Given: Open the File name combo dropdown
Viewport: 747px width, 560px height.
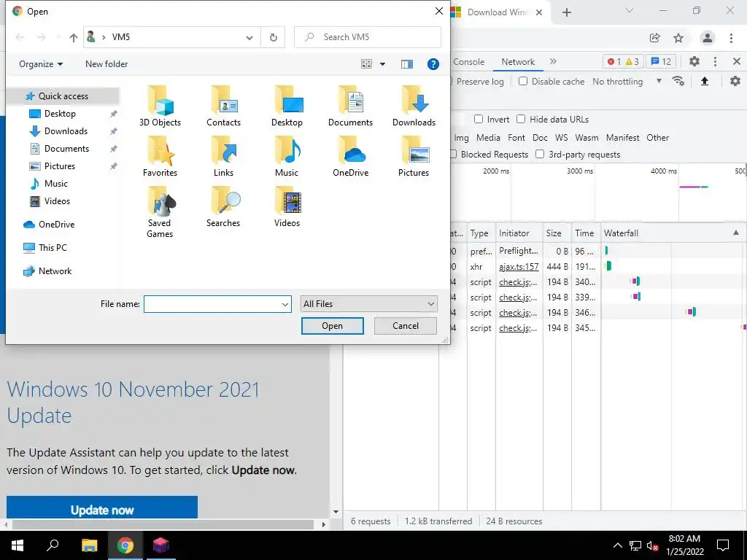Looking at the screenshot, I should (x=285, y=304).
